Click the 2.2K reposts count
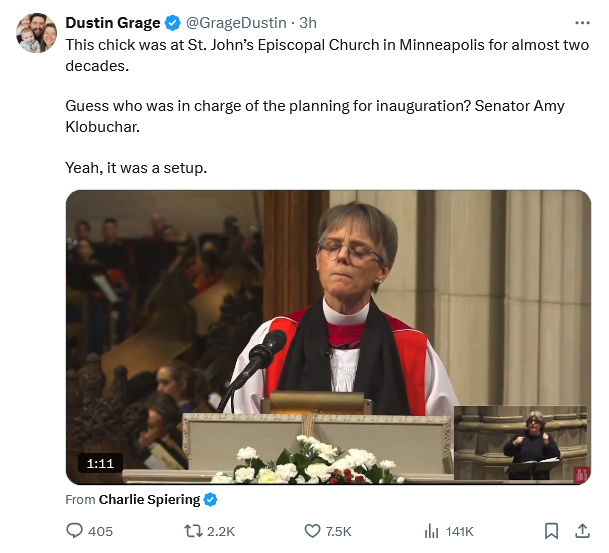Image resolution: width=609 pixels, height=553 pixels. pos(221,531)
